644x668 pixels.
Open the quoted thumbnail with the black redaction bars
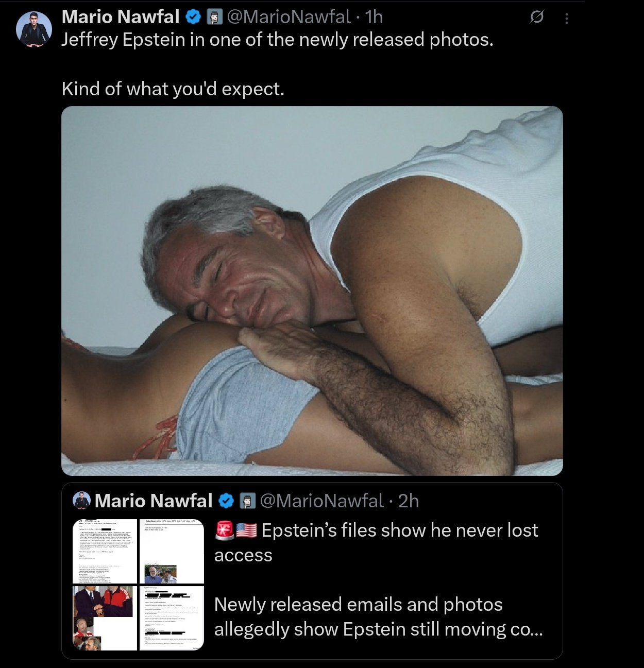click(x=172, y=618)
